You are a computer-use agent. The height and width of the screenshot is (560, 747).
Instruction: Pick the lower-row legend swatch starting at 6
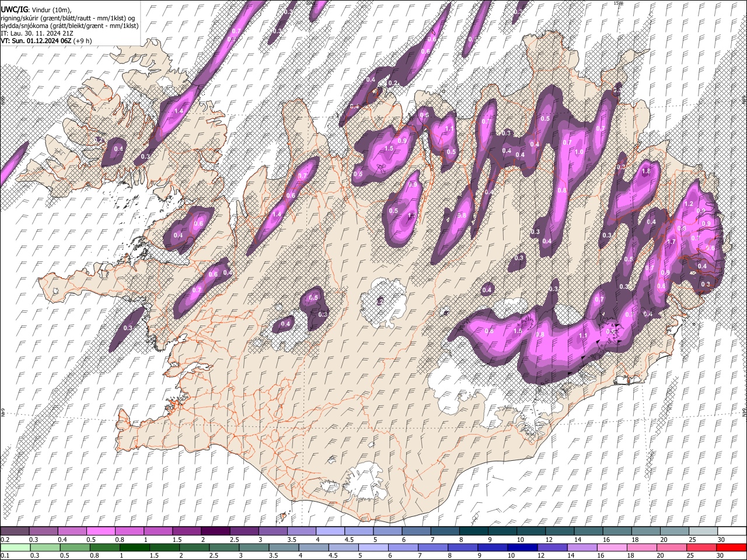403,547
